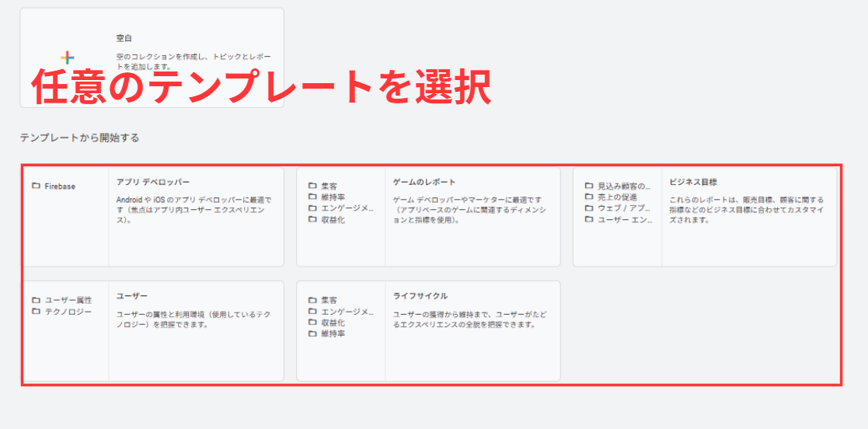The width and height of the screenshot is (868, 429).
Task: Click the ウェブ / アプ folder icon
Action: click(x=589, y=208)
